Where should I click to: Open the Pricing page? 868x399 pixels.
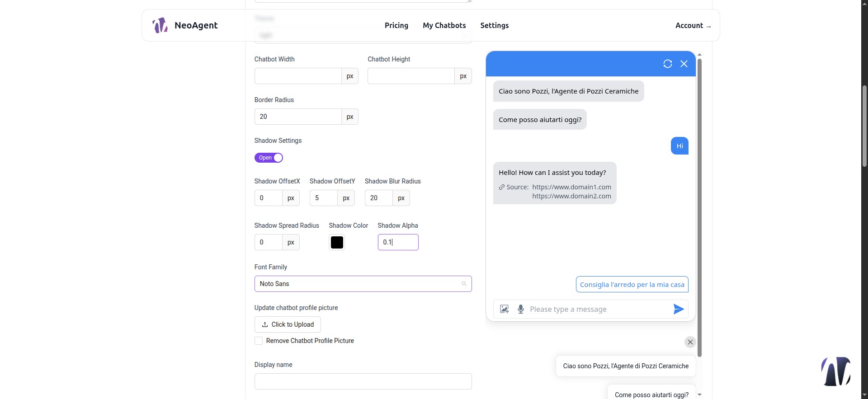coord(396,25)
